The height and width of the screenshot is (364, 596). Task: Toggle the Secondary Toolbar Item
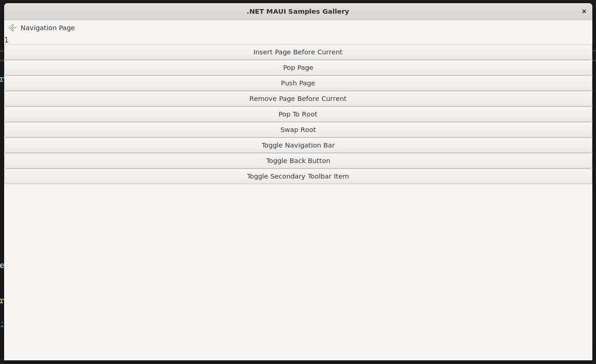298,176
